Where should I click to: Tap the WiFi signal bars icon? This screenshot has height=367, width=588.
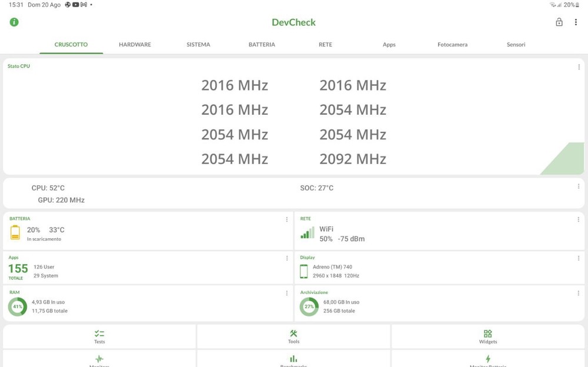tap(307, 233)
